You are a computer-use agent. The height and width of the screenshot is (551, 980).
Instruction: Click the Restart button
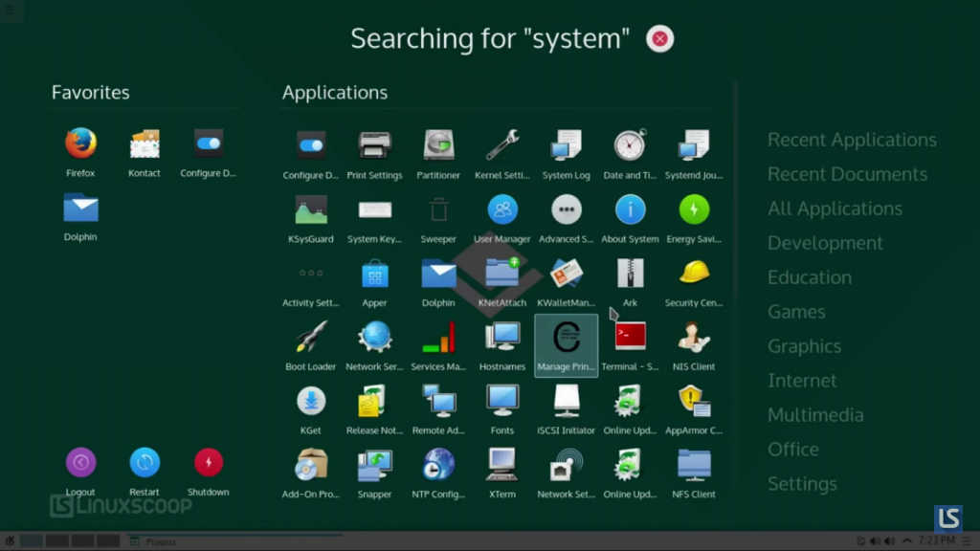point(145,464)
